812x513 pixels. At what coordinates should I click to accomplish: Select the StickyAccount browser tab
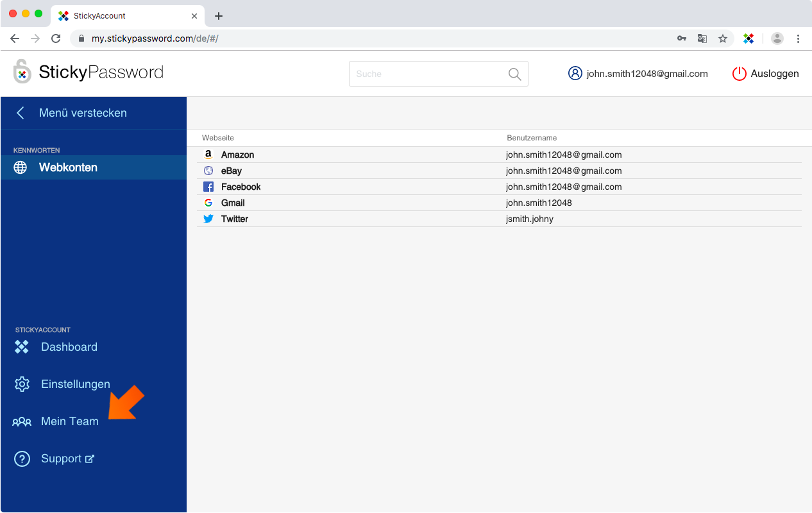tap(128, 15)
